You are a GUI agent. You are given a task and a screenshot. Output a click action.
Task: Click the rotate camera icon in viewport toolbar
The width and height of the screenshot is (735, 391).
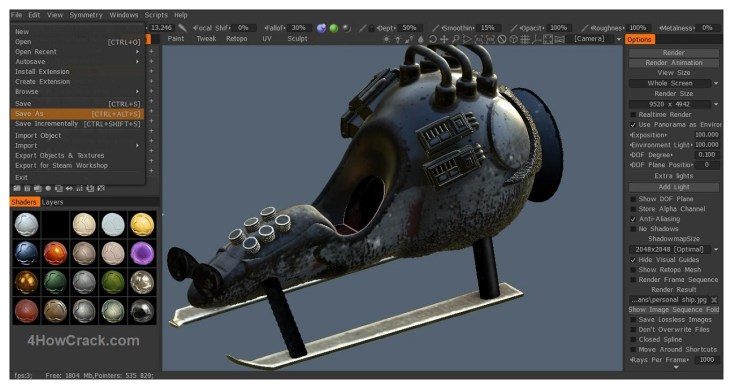click(x=433, y=39)
